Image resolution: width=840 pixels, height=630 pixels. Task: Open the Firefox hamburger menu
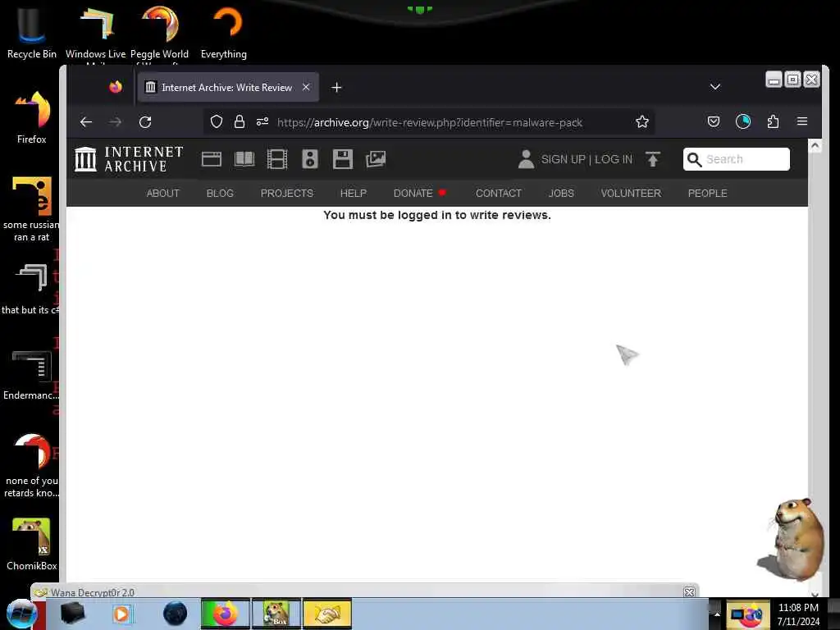802,121
